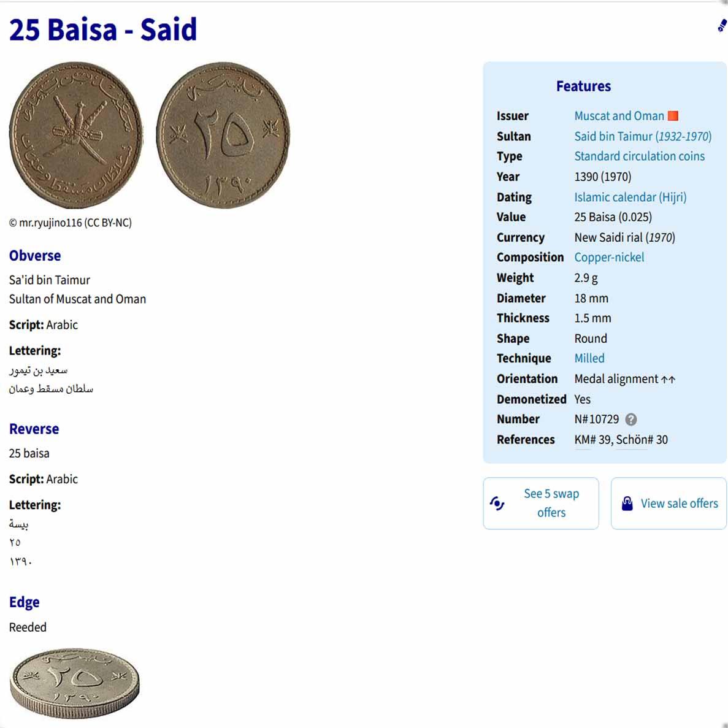Open the Muscat and Oman issuer link
This screenshot has height=728, width=728.
(619, 115)
